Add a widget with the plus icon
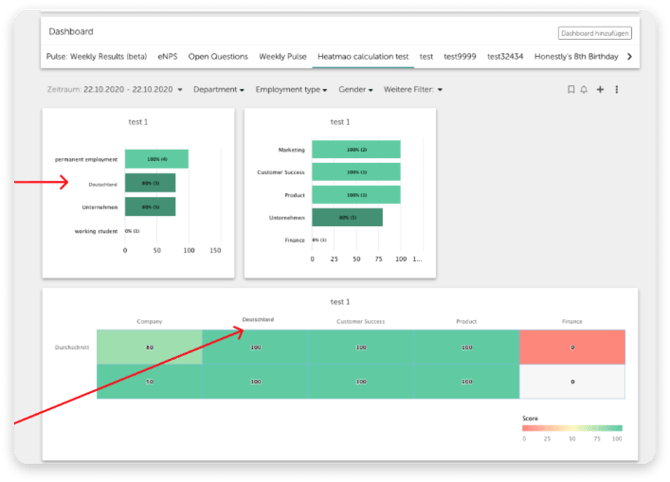Screen dimensions: 670x482 coord(600,90)
